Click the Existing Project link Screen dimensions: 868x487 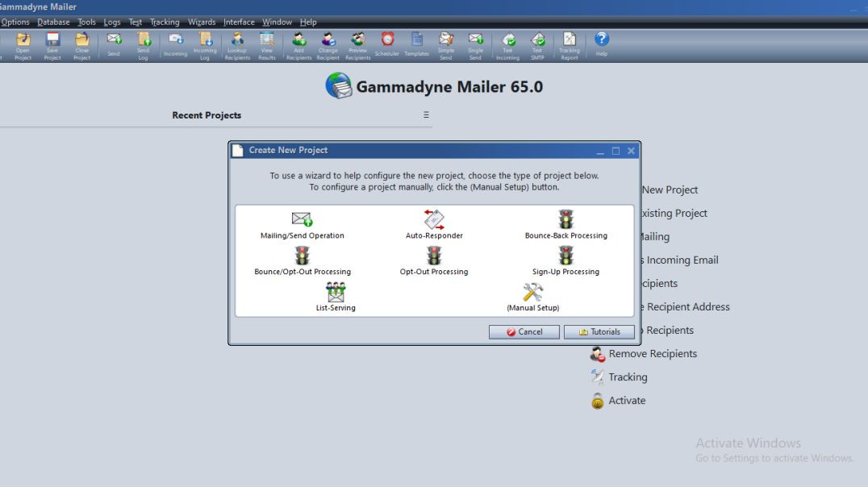point(674,213)
